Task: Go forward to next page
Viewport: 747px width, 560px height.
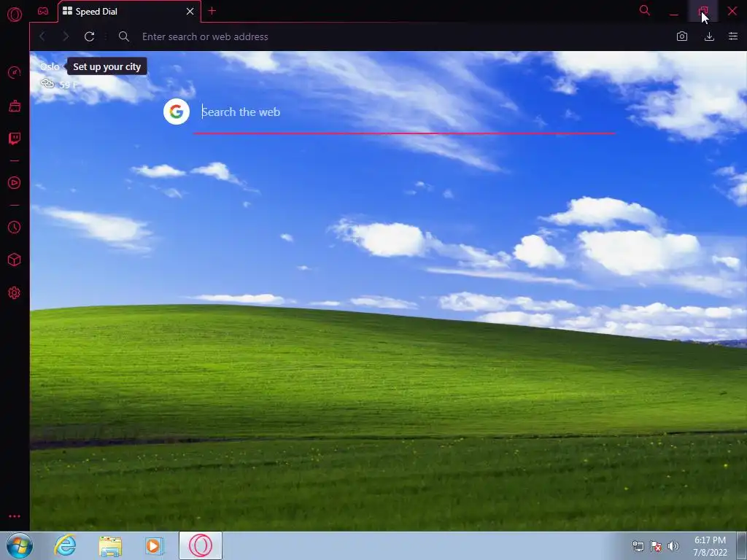Action: [x=66, y=36]
